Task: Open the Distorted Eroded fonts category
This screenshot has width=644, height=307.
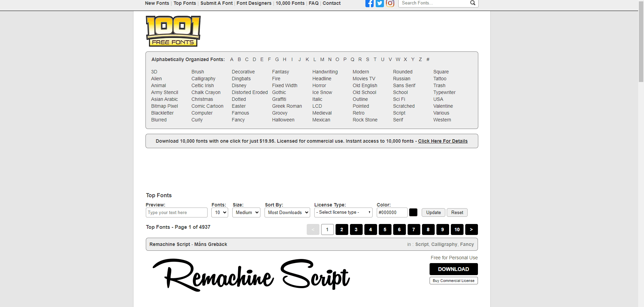Action: point(250,92)
